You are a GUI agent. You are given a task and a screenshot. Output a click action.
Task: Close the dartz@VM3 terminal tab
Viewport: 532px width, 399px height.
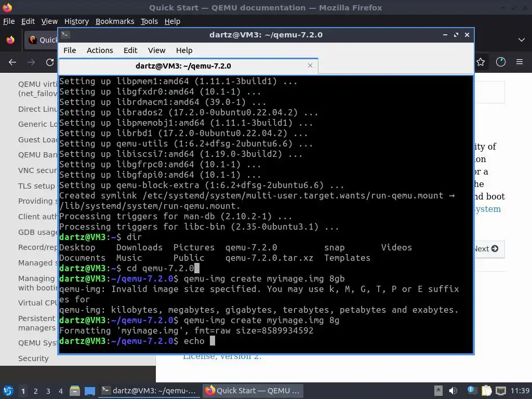point(310,65)
